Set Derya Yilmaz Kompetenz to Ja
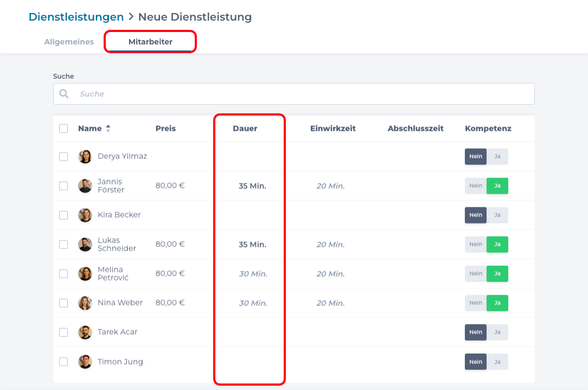588x390 pixels. [x=497, y=157]
